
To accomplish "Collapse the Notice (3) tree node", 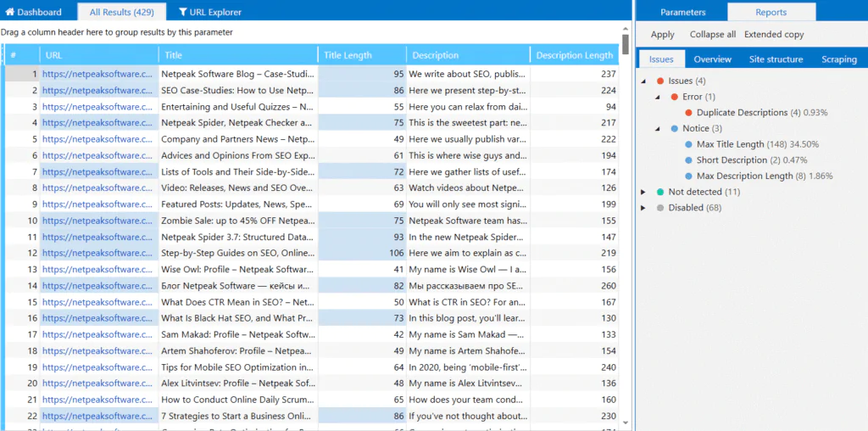I will pos(658,128).
